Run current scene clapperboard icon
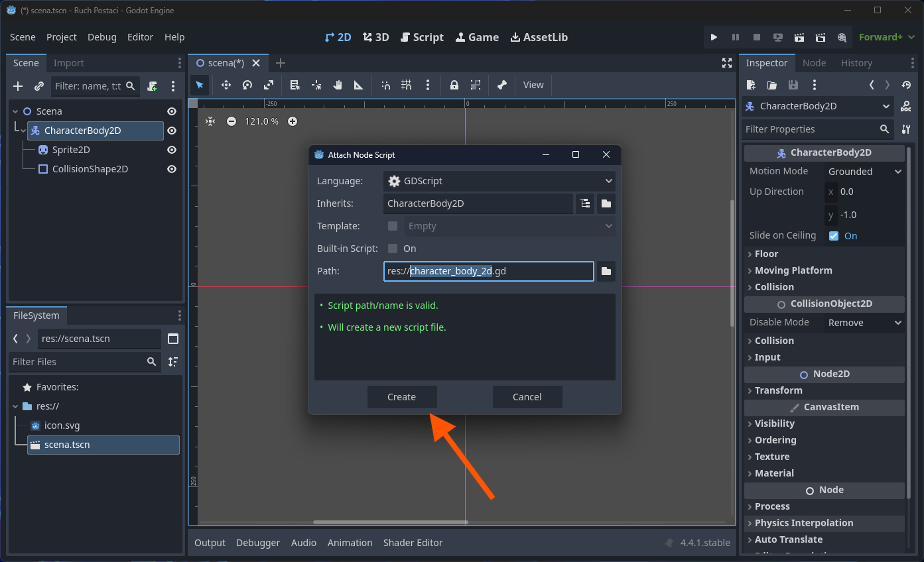The height and width of the screenshot is (562, 924). point(799,37)
